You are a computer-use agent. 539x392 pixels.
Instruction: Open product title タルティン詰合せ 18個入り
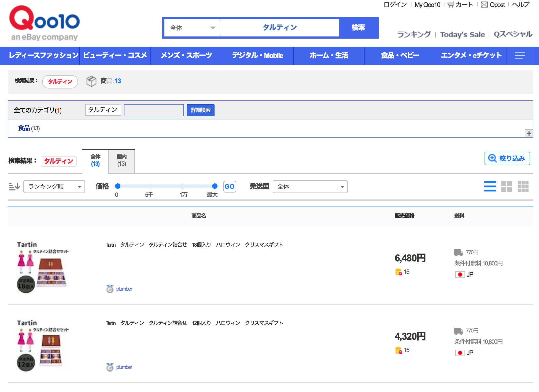point(194,245)
